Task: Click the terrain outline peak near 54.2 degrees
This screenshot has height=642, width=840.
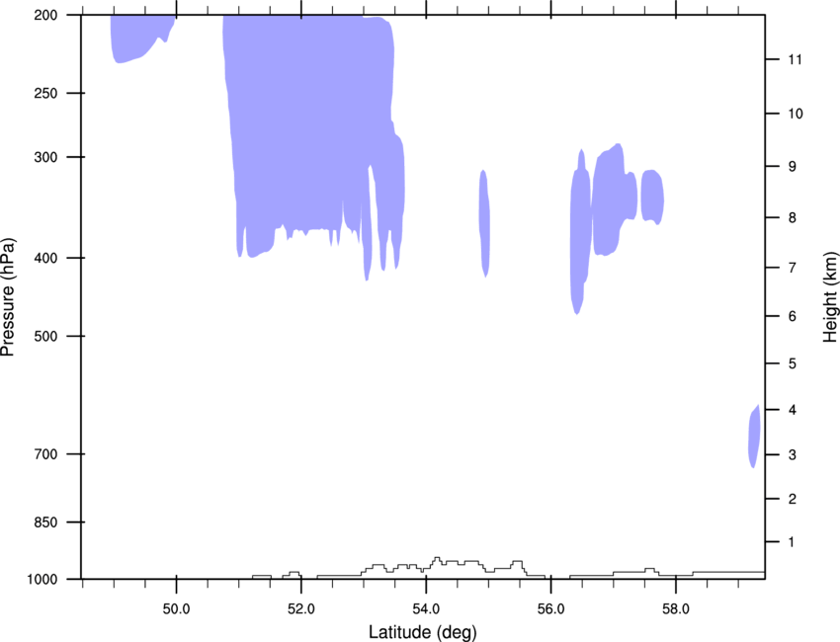Action: pos(437,560)
